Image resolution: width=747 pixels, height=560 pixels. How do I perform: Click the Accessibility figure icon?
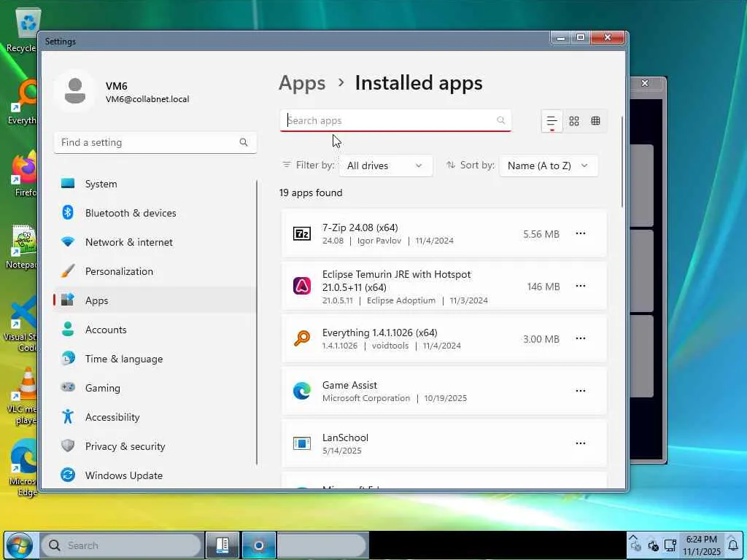click(x=68, y=416)
